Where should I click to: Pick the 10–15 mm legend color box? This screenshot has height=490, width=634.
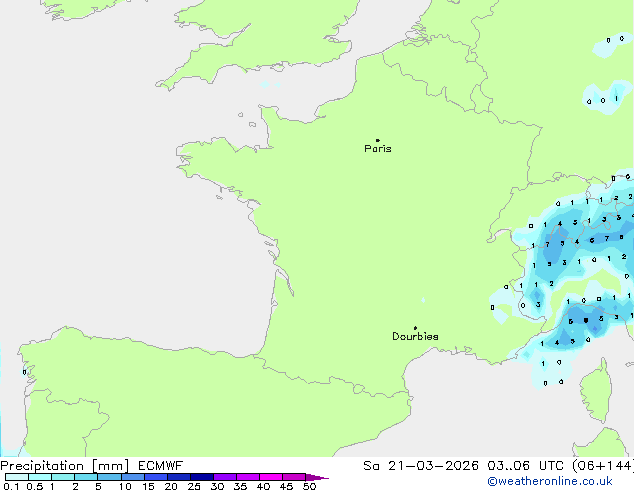pyautogui.click(x=133, y=477)
